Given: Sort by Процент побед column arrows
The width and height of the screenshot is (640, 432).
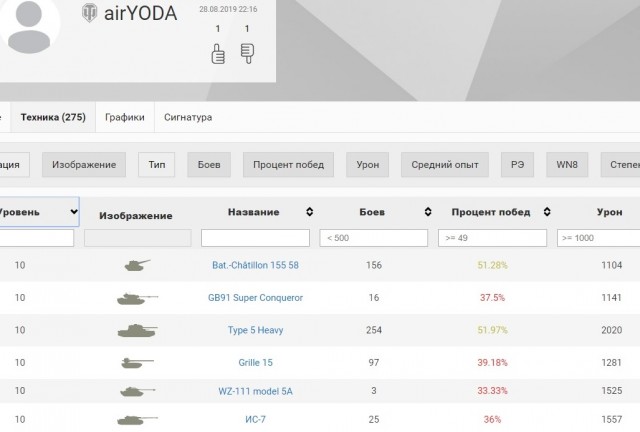Looking at the screenshot, I should [547, 212].
